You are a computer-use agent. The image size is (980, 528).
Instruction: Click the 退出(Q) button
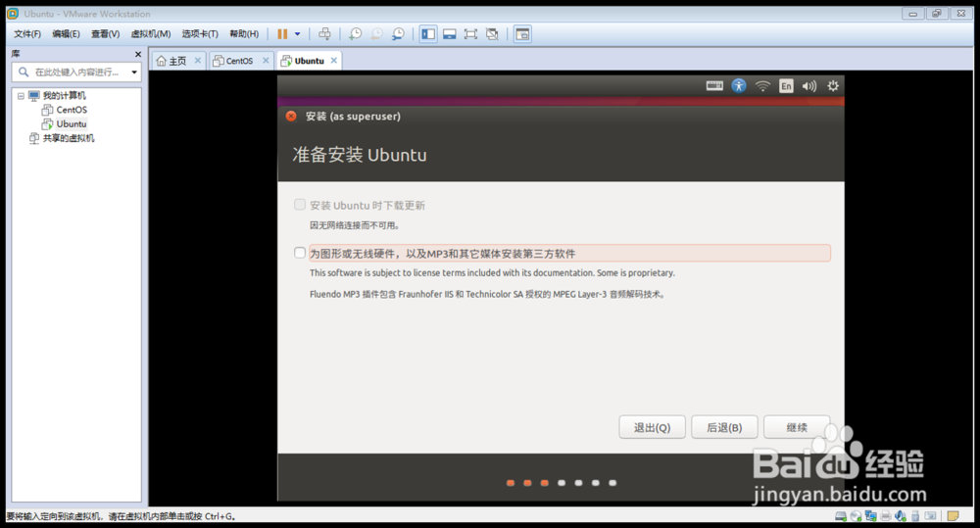(652, 427)
